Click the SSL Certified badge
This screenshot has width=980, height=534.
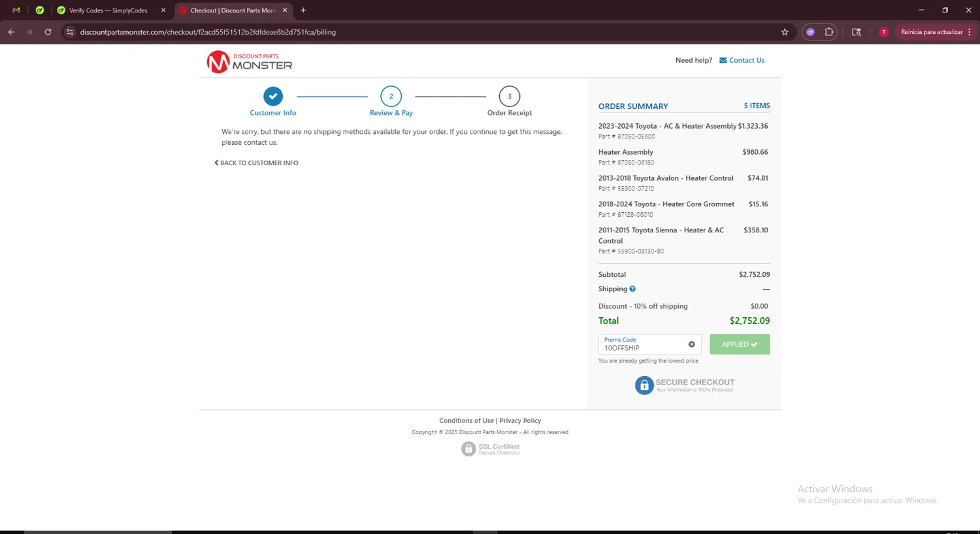(491, 449)
